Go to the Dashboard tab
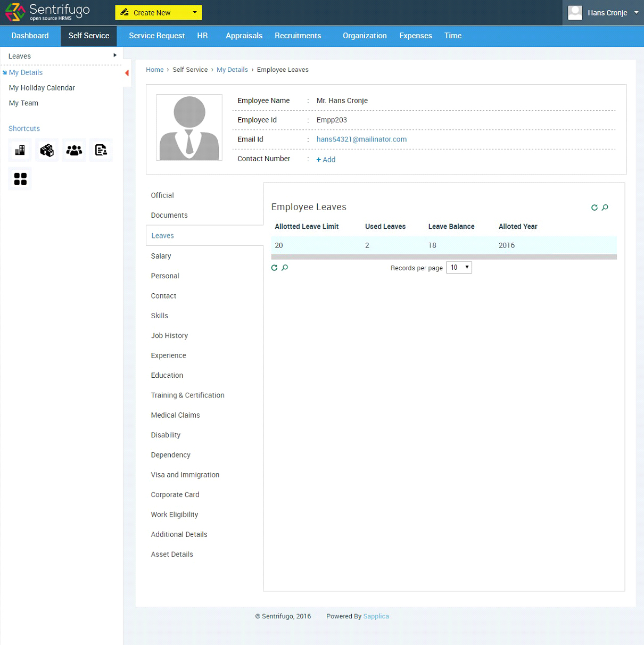 pos(30,36)
